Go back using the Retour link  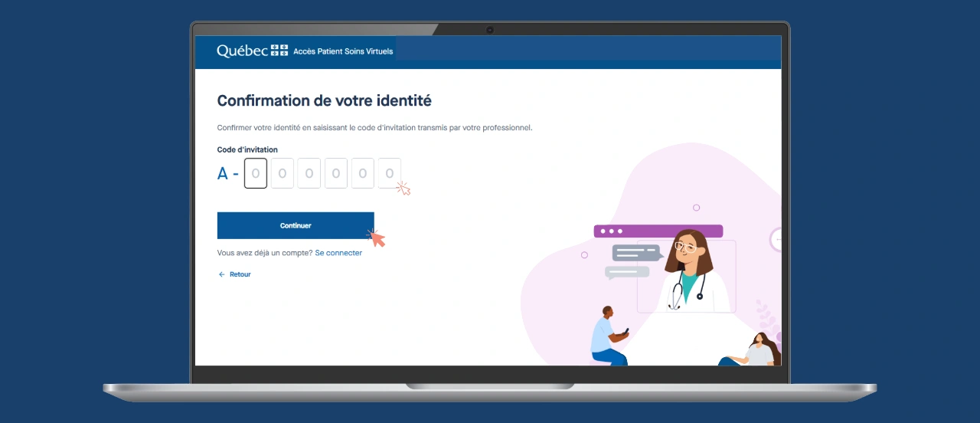(x=240, y=274)
